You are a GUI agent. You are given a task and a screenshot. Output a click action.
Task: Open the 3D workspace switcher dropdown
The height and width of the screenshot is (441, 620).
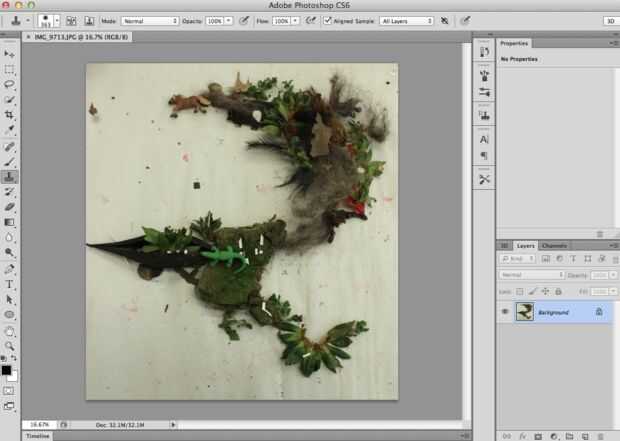point(611,21)
